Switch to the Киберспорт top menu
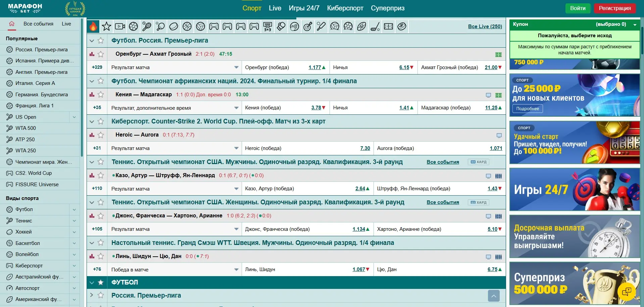The width and height of the screenshot is (644, 307). [x=345, y=8]
